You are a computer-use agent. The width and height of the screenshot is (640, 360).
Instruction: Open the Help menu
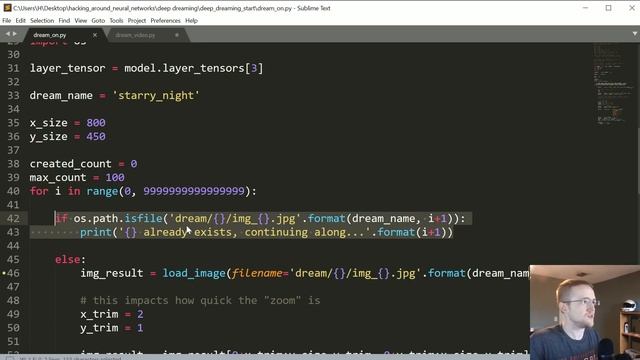pos(191,20)
